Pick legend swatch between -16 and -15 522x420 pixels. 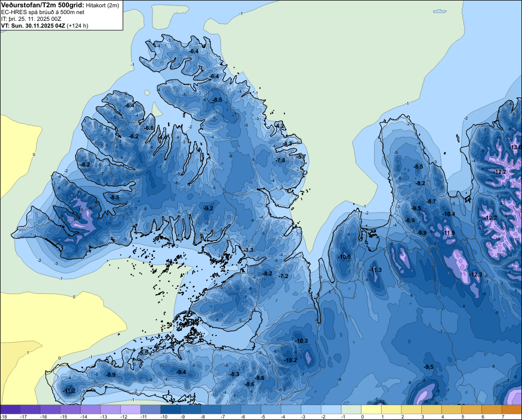(x=50, y=410)
